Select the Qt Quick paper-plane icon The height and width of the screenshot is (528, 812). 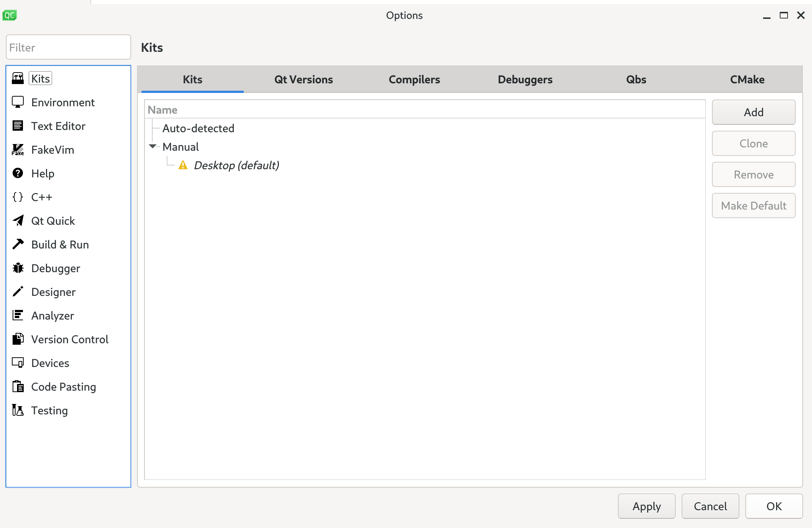pyautogui.click(x=18, y=221)
